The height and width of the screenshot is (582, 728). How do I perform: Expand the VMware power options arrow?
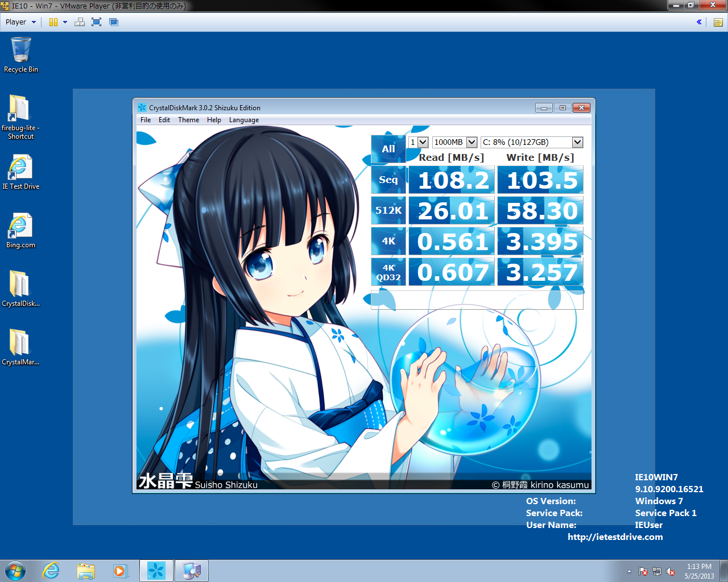65,22
